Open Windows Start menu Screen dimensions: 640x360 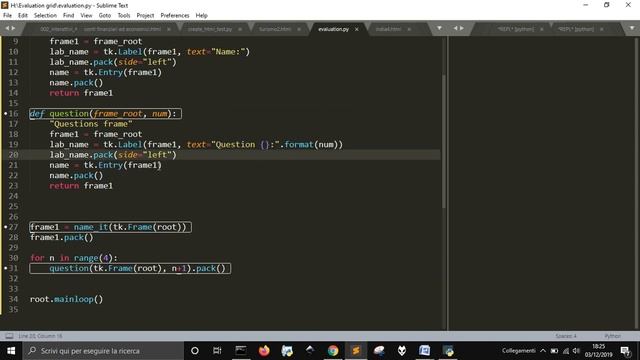pos(11,351)
